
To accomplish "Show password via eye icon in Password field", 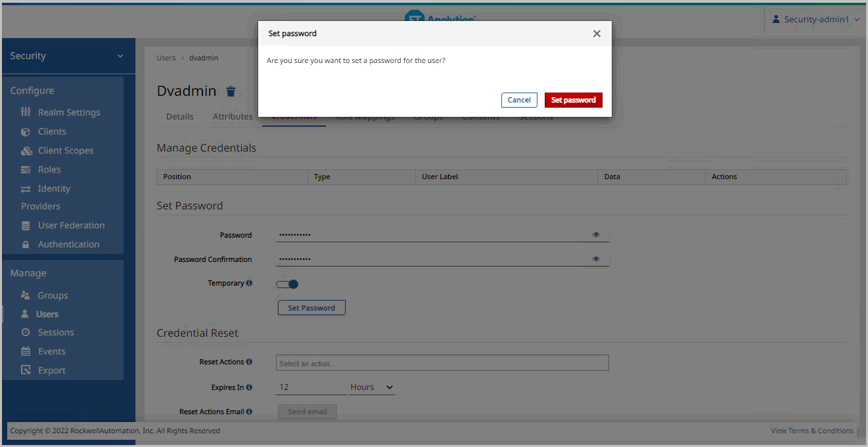I will 596,234.
